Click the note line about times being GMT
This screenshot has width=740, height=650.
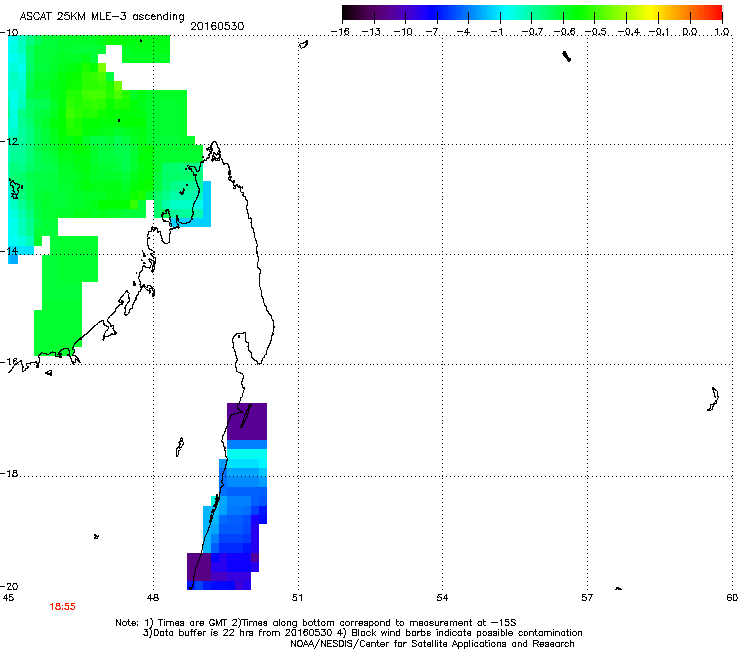[316, 623]
